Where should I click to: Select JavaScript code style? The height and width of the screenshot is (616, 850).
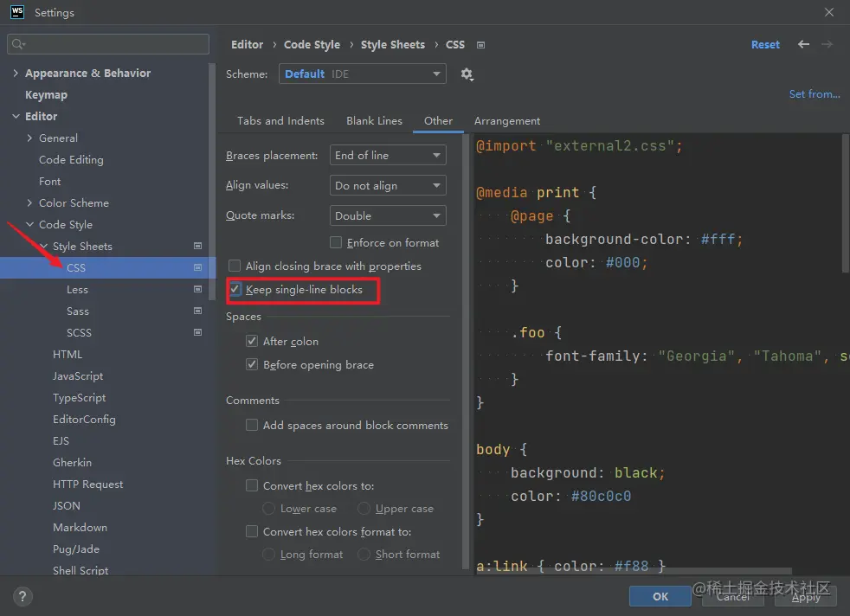point(78,376)
